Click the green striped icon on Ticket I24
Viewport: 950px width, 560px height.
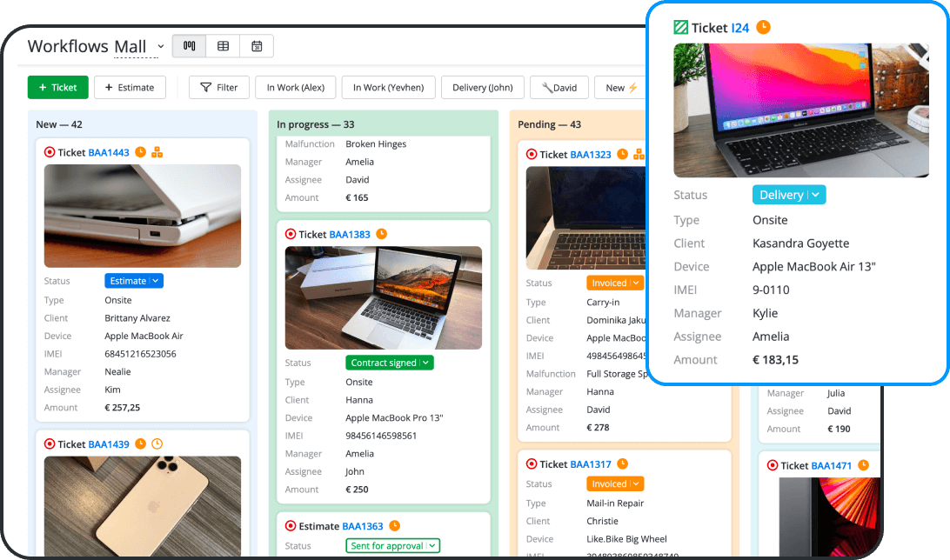tap(681, 28)
